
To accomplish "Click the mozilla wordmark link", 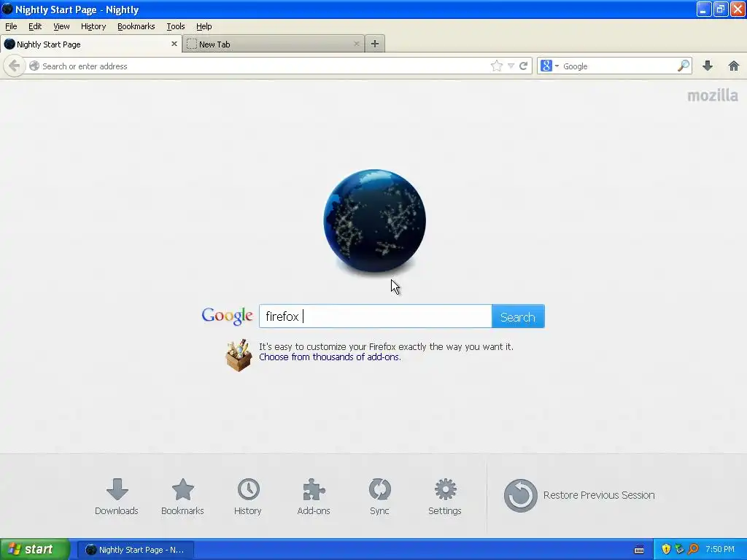I will pyautogui.click(x=712, y=96).
